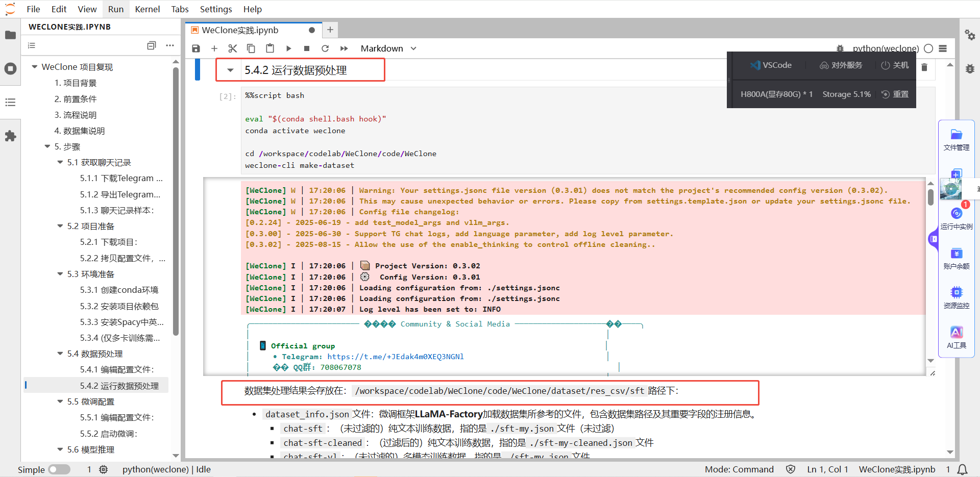This screenshot has width=980, height=477.
Task: Select 5.5.2 启动微调 in the outline
Action: (108, 434)
